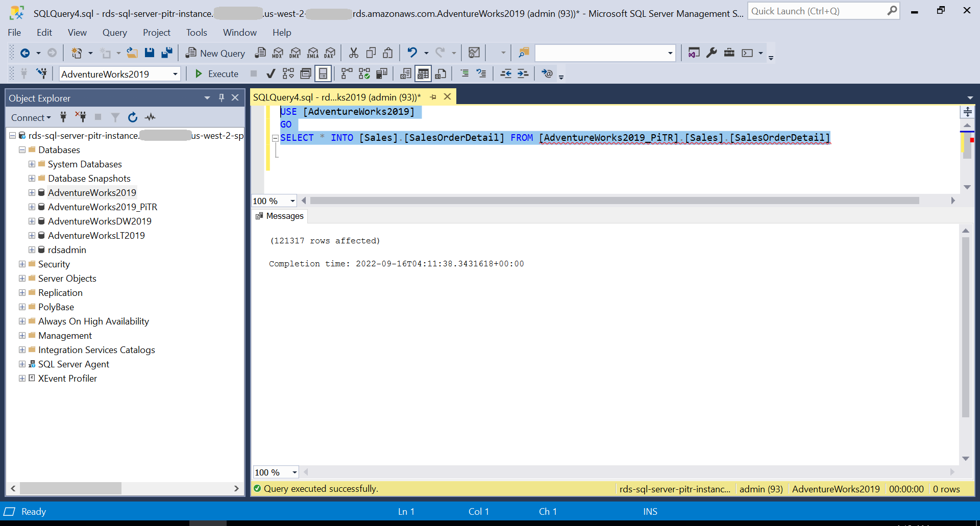This screenshot has height=526, width=980.
Task: Click the Open File folder icon
Action: (x=132, y=53)
